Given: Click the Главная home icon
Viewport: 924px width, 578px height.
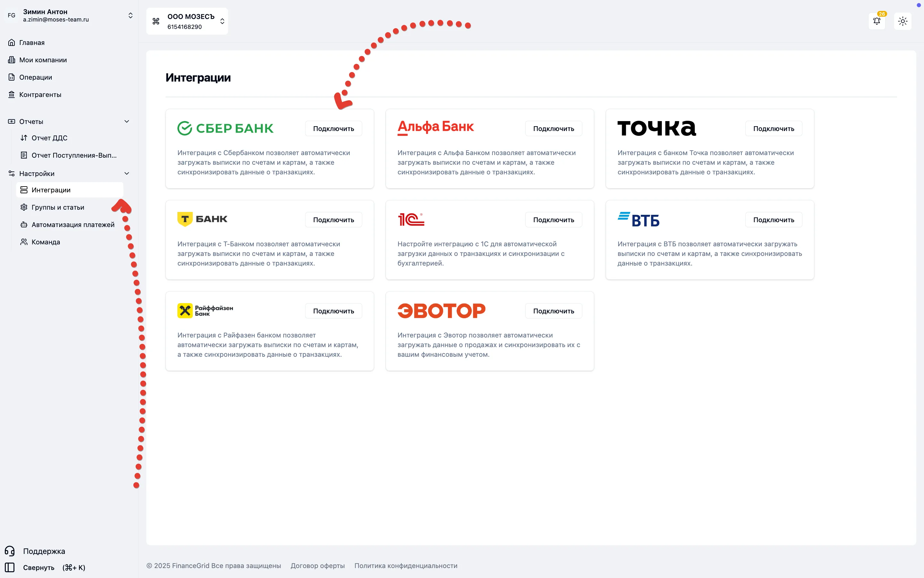Looking at the screenshot, I should pyautogui.click(x=12, y=42).
